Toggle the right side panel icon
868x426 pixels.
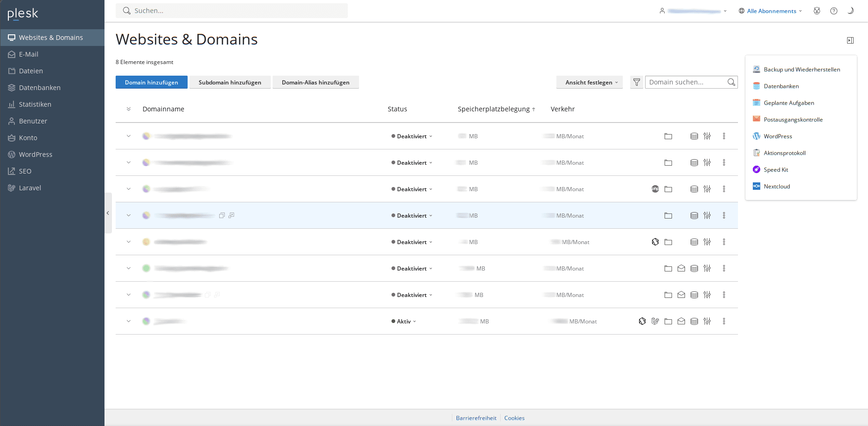tap(850, 40)
